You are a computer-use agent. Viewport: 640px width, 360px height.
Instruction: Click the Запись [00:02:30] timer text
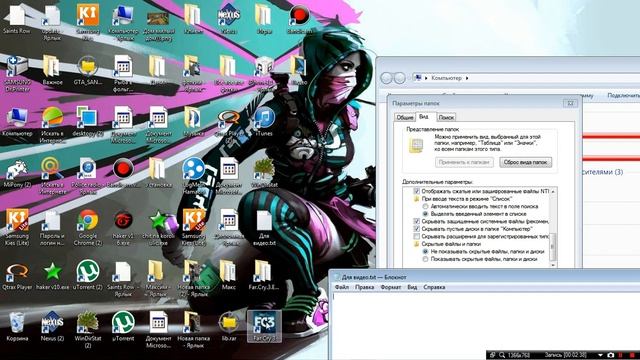point(565,355)
